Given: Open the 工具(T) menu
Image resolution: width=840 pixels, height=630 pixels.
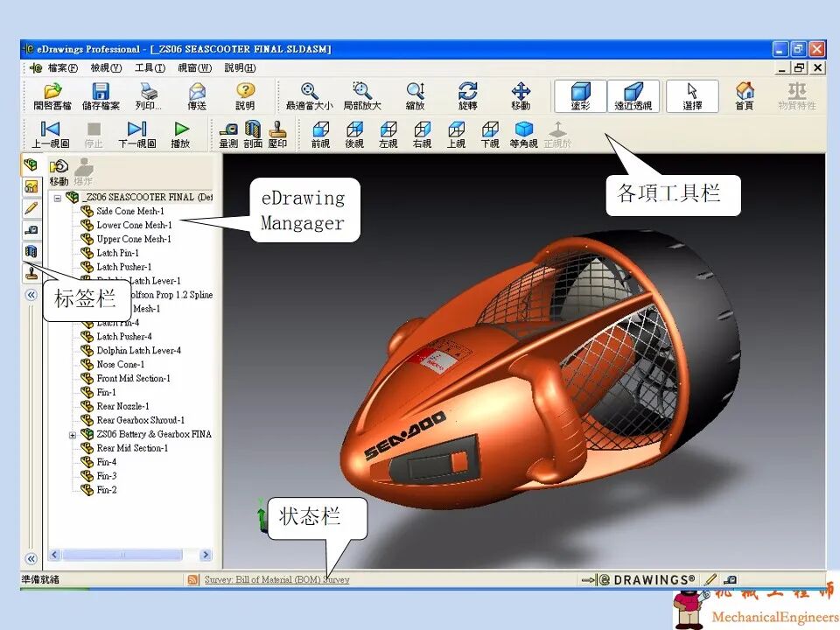Looking at the screenshot, I should [x=150, y=68].
